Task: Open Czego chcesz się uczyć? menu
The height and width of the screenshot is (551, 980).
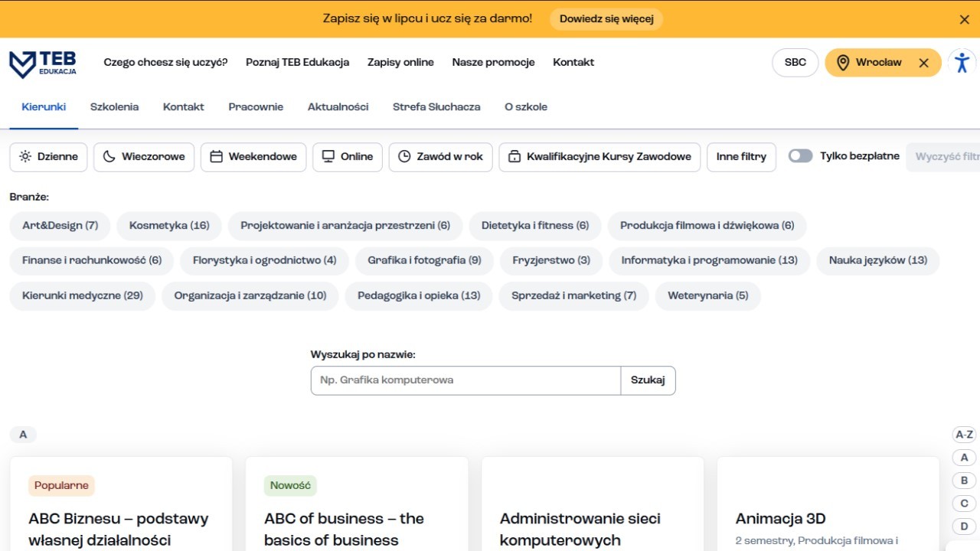Action: [x=165, y=63]
